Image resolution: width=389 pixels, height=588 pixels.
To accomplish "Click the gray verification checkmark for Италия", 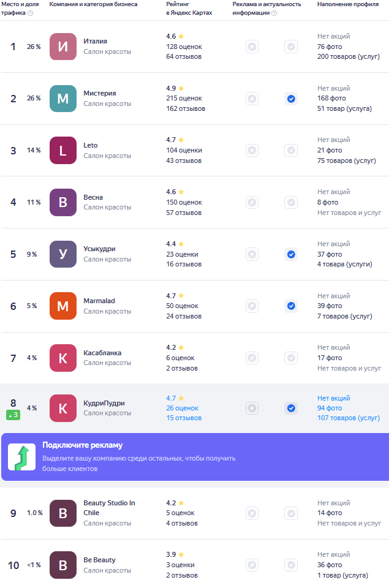I will point(291,47).
